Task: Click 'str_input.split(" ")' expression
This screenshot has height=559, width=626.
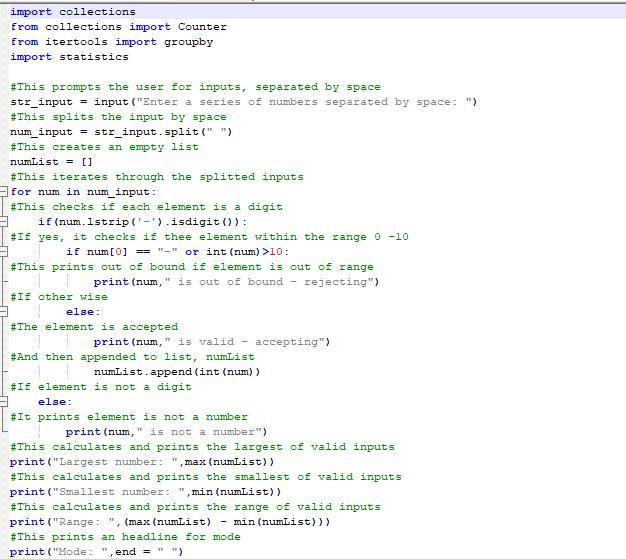Action: click(x=163, y=132)
